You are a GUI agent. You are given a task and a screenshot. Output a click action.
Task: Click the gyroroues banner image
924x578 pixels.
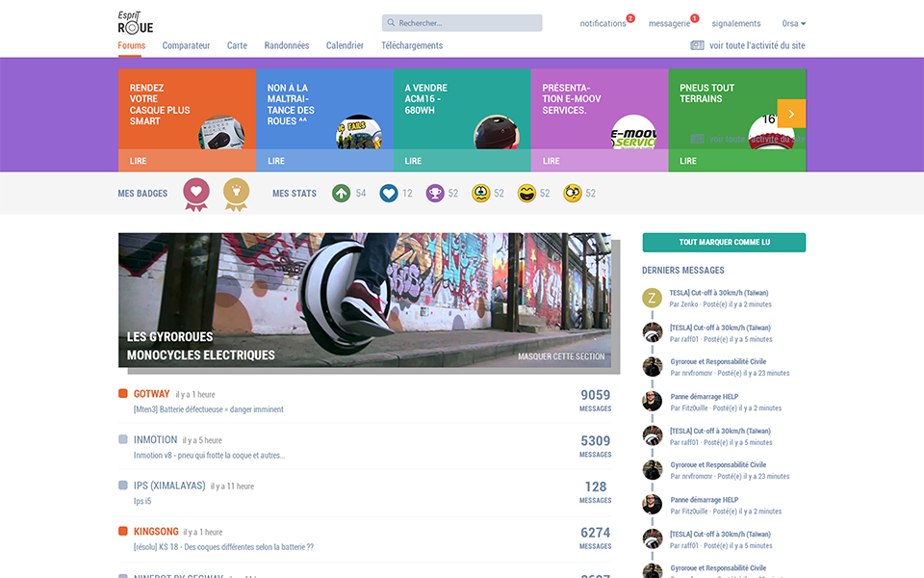[365, 301]
